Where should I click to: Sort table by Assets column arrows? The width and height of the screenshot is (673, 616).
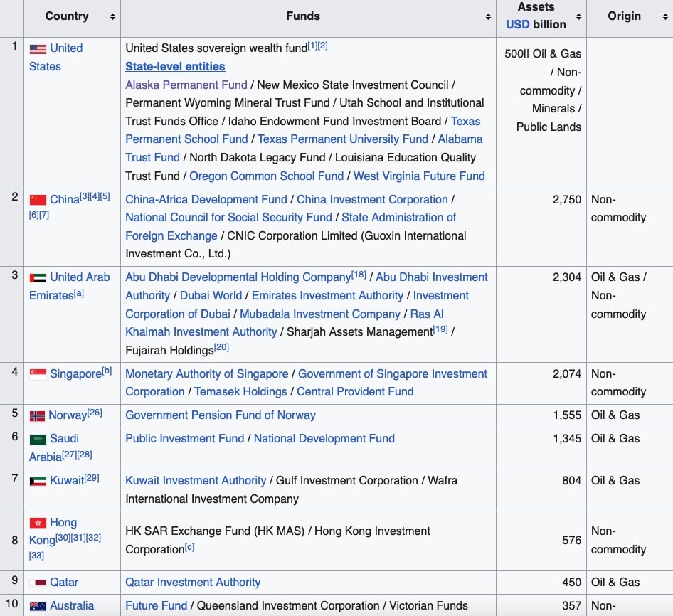pyautogui.click(x=578, y=16)
